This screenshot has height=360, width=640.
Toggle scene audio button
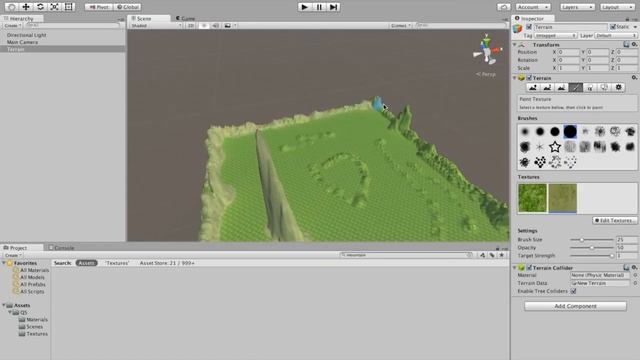pyautogui.click(x=216, y=26)
